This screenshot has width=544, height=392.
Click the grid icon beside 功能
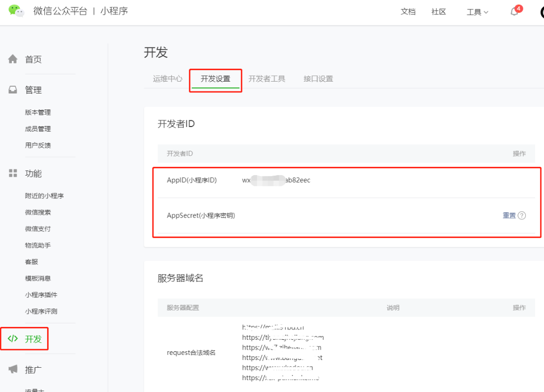[x=13, y=174]
